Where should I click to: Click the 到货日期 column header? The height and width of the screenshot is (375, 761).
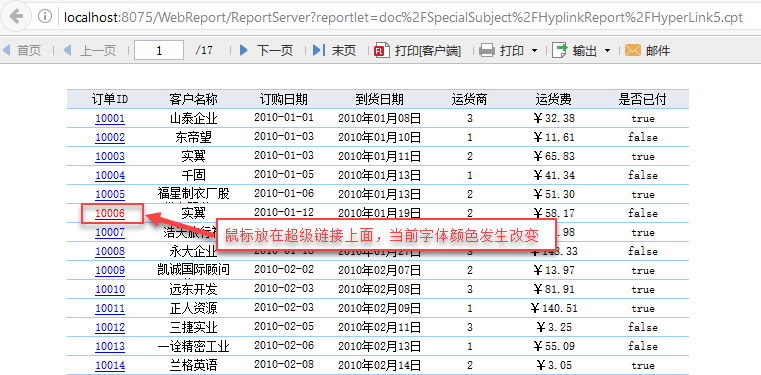click(379, 99)
